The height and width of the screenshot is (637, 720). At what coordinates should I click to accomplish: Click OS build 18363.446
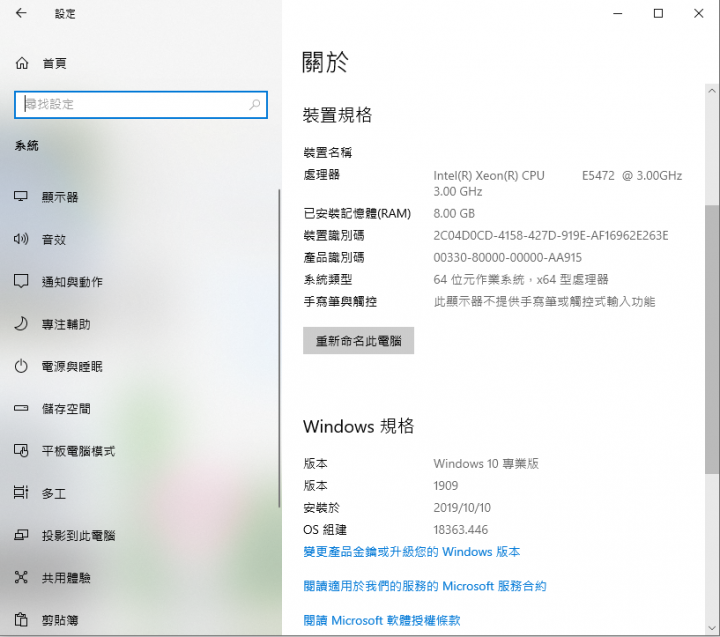(x=461, y=530)
